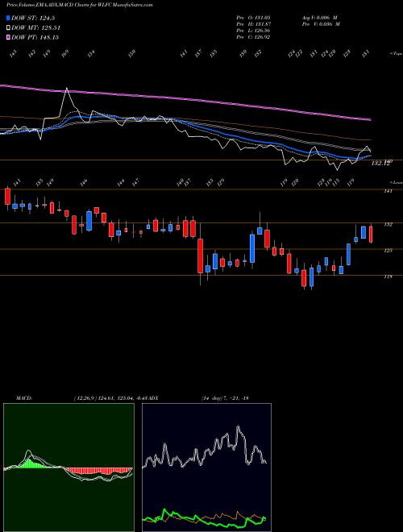Image resolution: width=403 pixels, height=532 pixels.
Task: Click the 'Pre H: 131.87' high value
Action: coord(253,24)
